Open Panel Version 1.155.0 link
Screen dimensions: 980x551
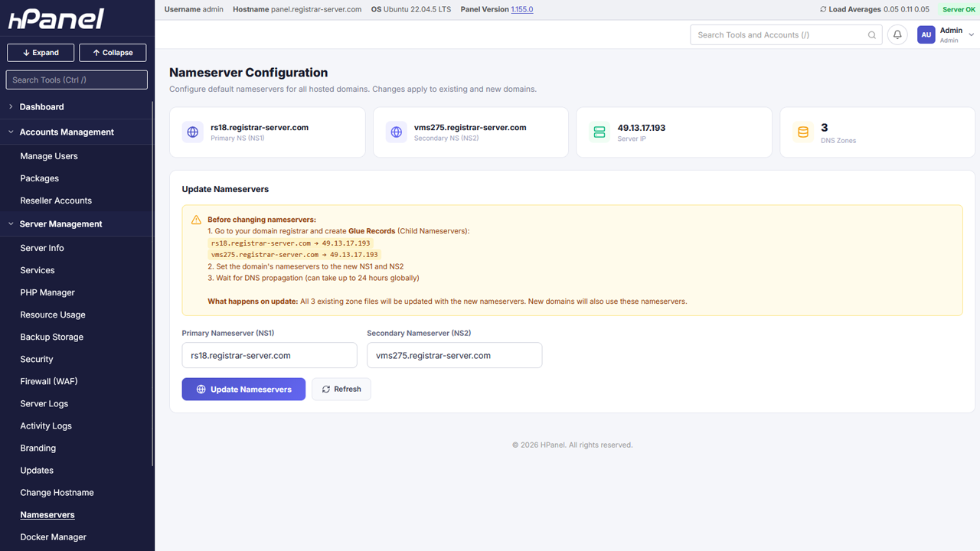tap(522, 10)
